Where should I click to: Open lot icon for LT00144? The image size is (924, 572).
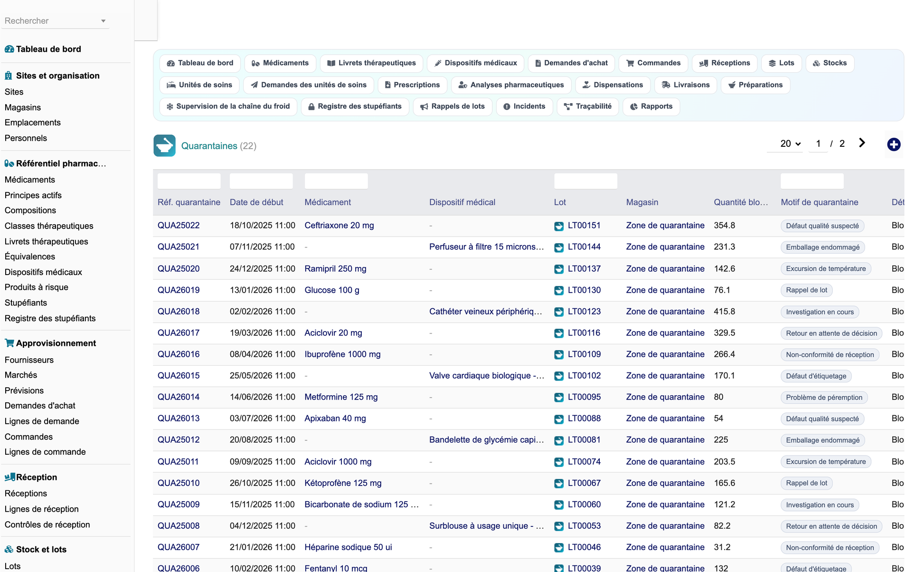[559, 248]
